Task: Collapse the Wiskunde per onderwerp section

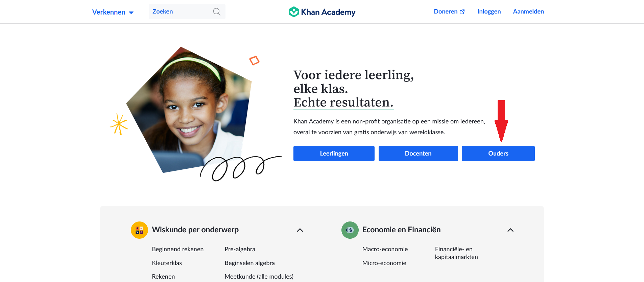Action: pyautogui.click(x=300, y=230)
